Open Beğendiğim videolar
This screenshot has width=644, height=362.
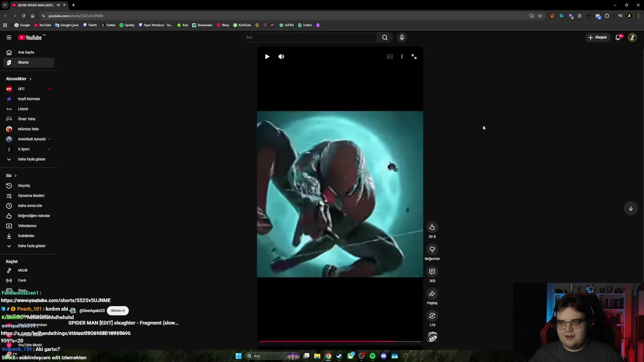coord(29,216)
